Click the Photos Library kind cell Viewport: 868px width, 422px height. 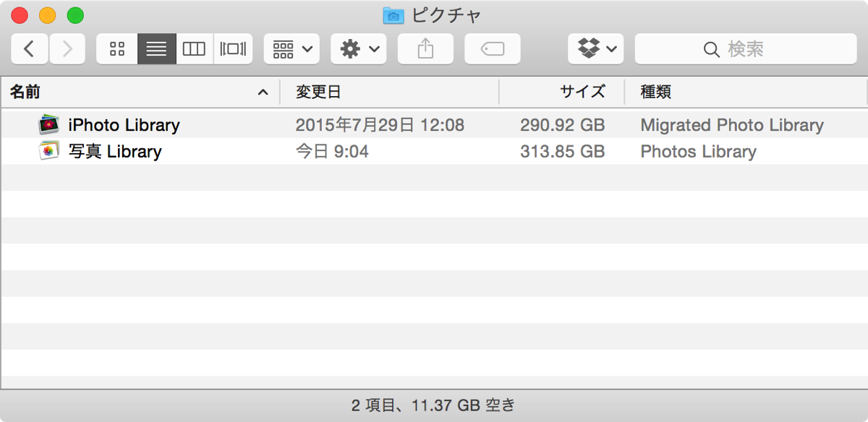(698, 152)
